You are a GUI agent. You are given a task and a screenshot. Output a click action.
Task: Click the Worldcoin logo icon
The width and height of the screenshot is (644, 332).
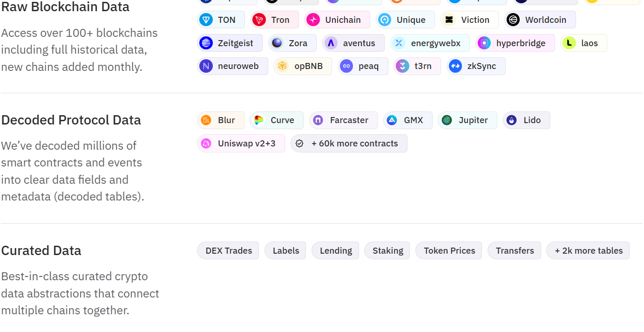(x=513, y=20)
